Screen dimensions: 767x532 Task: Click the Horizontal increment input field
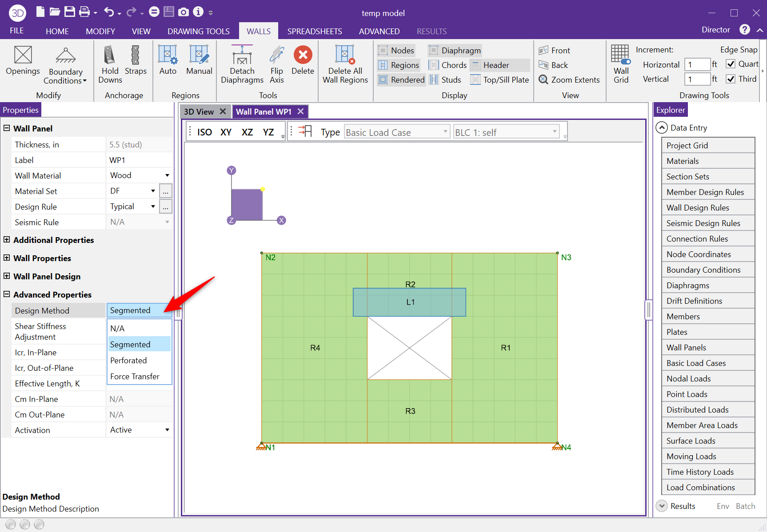(696, 64)
